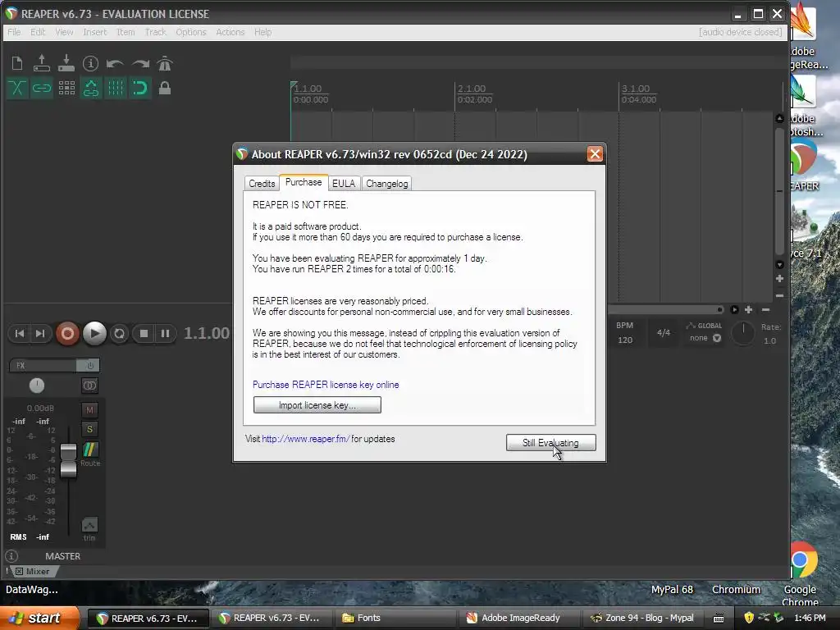This screenshot has height=630, width=840.
Task: Click the New Project toolbar icon
Action: coord(17,64)
